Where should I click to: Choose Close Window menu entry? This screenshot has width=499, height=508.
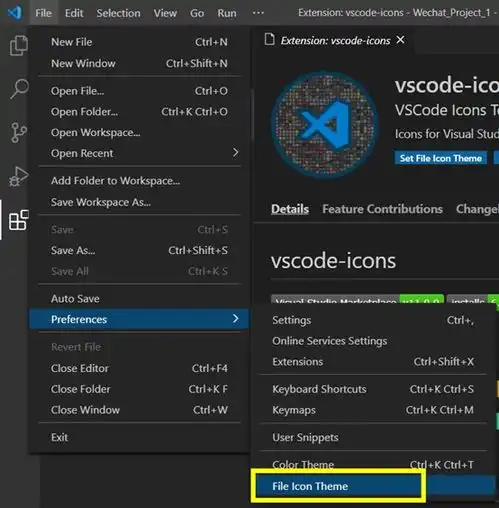coord(139,410)
